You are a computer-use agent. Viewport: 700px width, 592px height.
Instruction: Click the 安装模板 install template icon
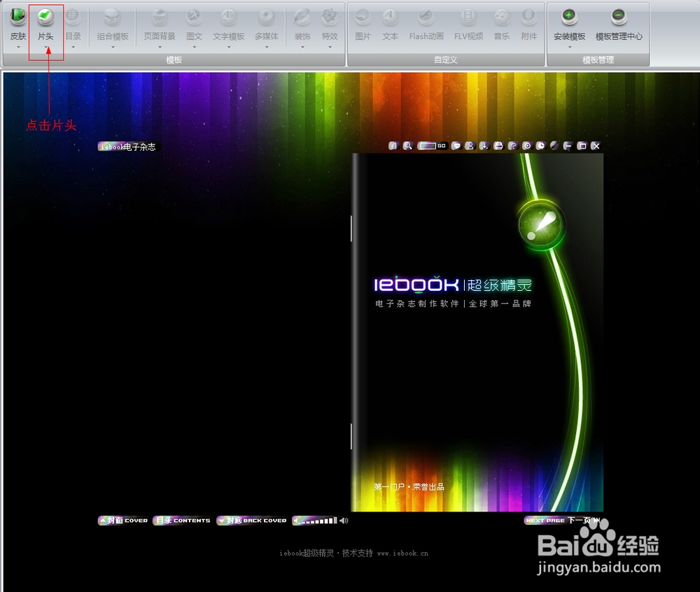[569, 17]
